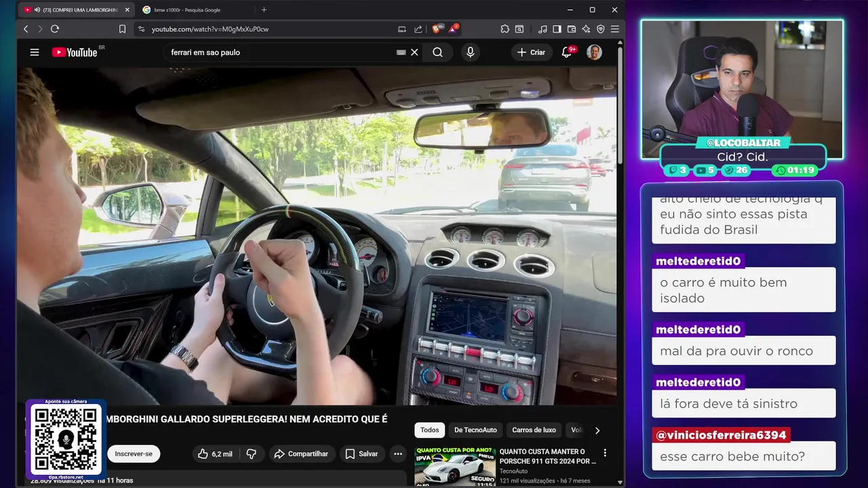Click the 'Cid? Cid.' caption text
Screen dimensions: 868x488
tap(743, 157)
